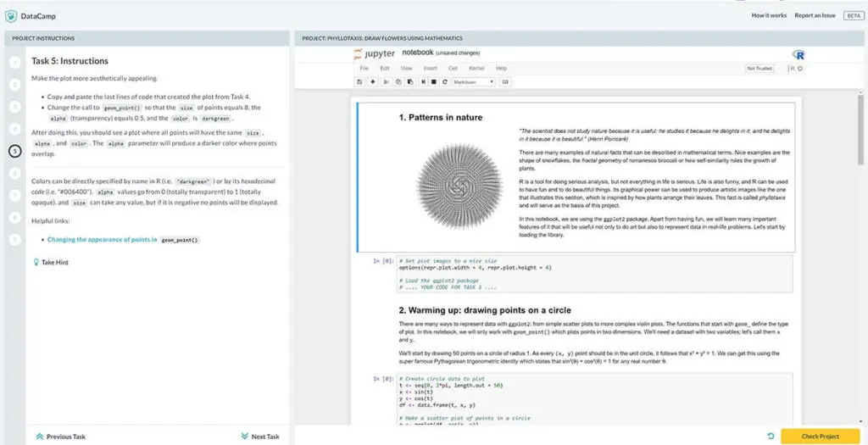Go to task step 8 circle
868x445 pixels.
coord(15,217)
